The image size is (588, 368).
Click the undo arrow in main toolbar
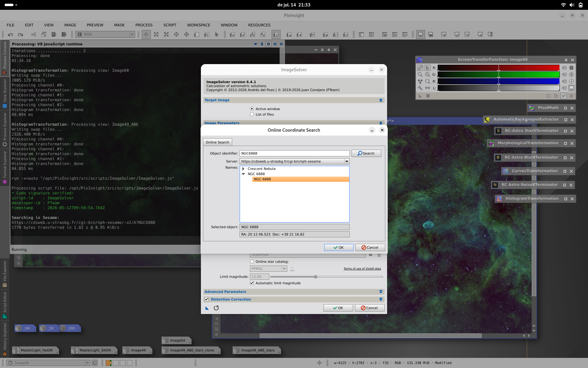(x=10, y=35)
